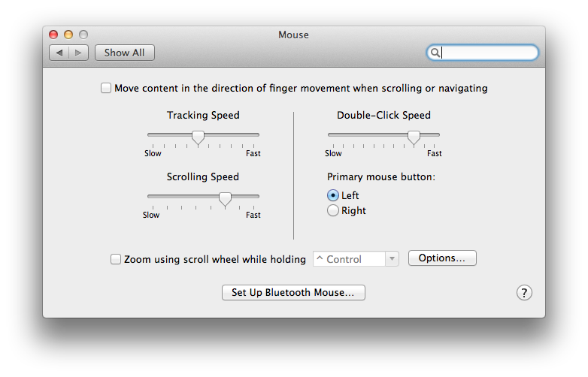Image resolution: width=588 pixels, height=377 pixels.
Task: Enable move content in direction of finger movement
Action: [x=106, y=89]
